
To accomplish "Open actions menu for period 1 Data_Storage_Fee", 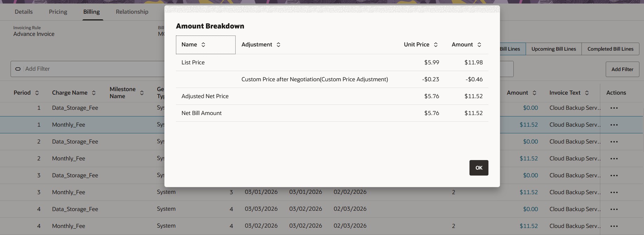I will [614, 108].
